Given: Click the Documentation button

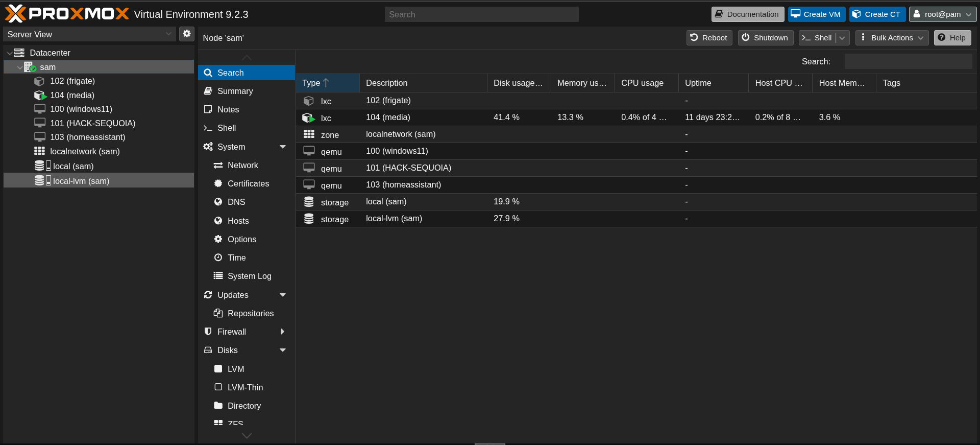Looking at the screenshot, I should click(747, 14).
